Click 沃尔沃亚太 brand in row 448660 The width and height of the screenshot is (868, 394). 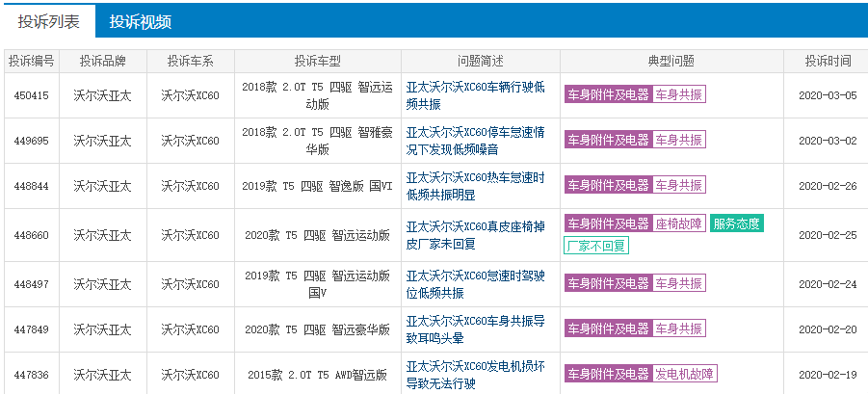[103, 235]
